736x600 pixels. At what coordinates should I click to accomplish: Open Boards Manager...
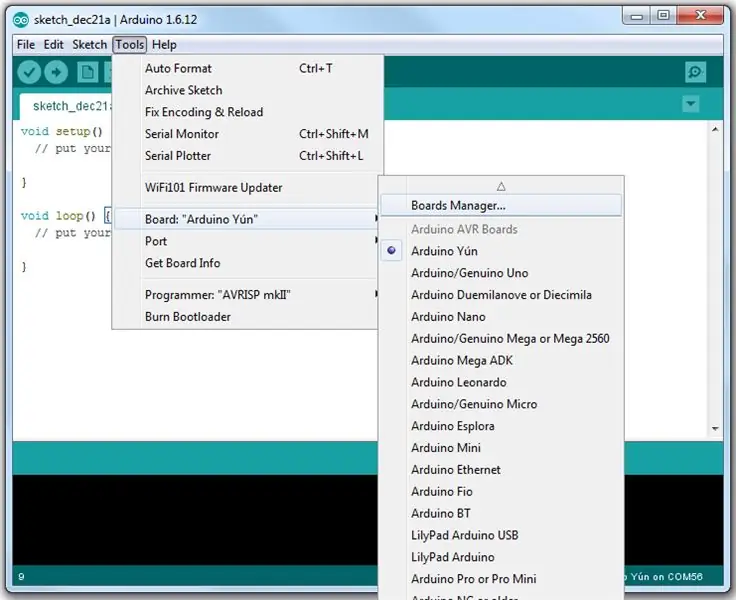[x=501, y=206]
